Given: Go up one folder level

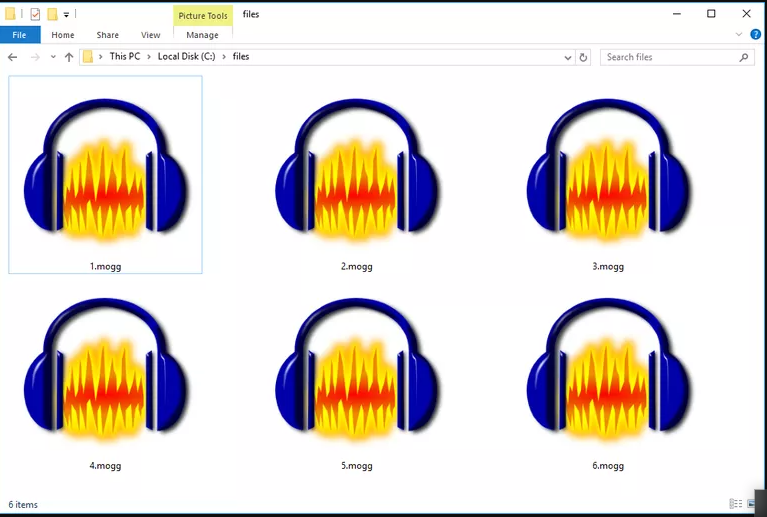Looking at the screenshot, I should pyautogui.click(x=69, y=57).
